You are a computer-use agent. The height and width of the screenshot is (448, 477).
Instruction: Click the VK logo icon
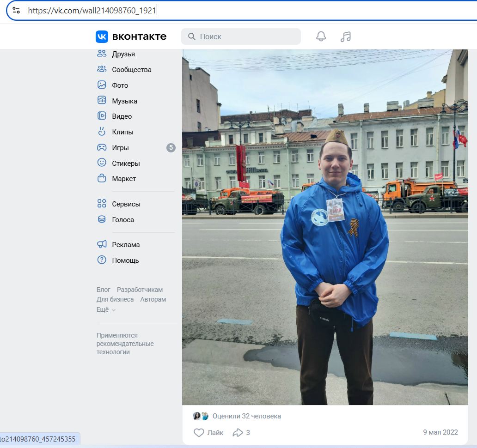click(x=102, y=36)
